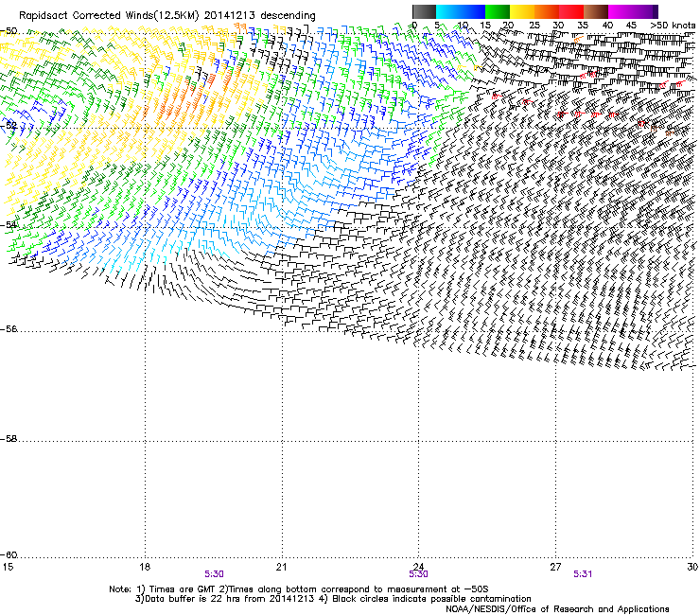This screenshot has height=615, width=700.
Task: Click the green 15-20 knots legend swatch
Action: coord(498,11)
